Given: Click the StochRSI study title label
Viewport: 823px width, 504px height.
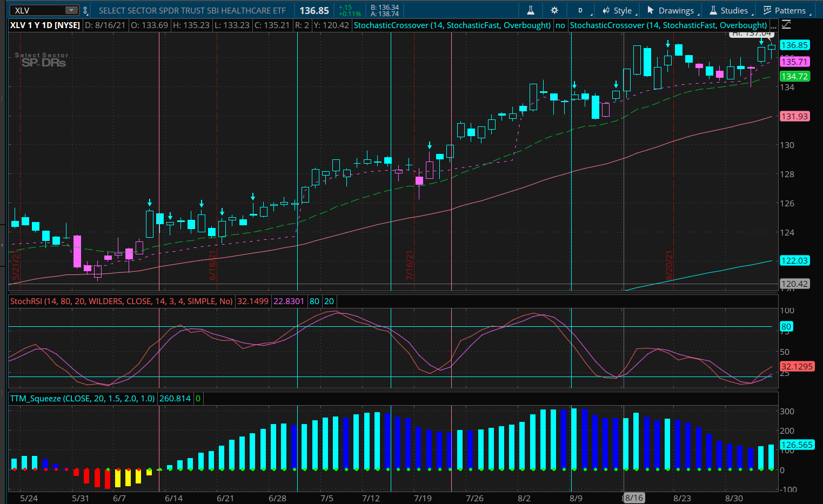Looking at the screenshot, I should [x=122, y=301].
